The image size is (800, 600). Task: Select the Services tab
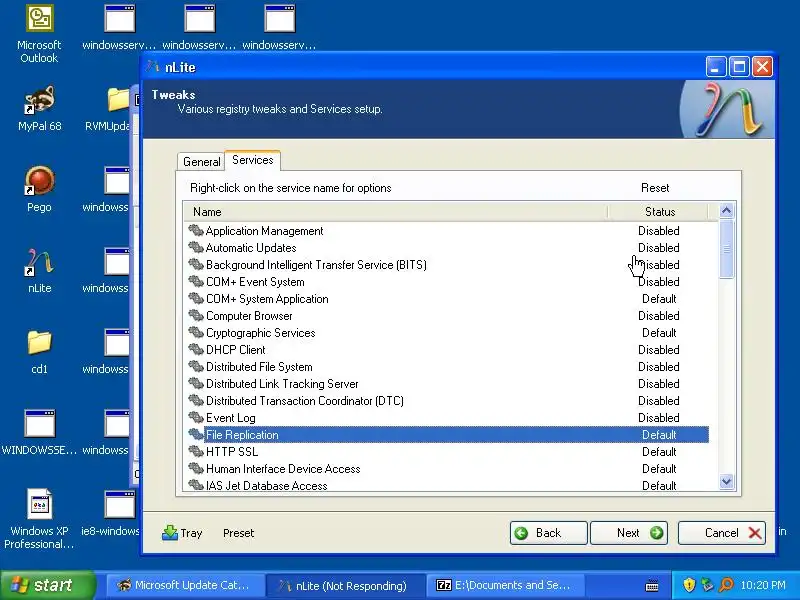pyautogui.click(x=253, y=160)
